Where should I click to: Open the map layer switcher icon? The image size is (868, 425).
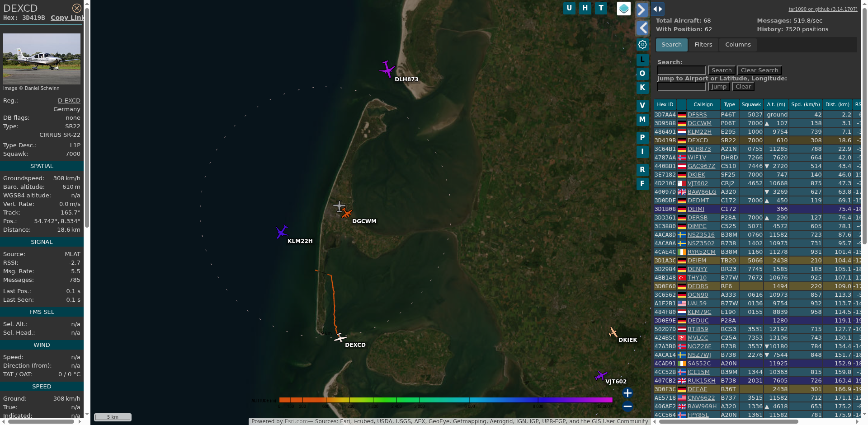pyautogui.click(x=624, y=9)
